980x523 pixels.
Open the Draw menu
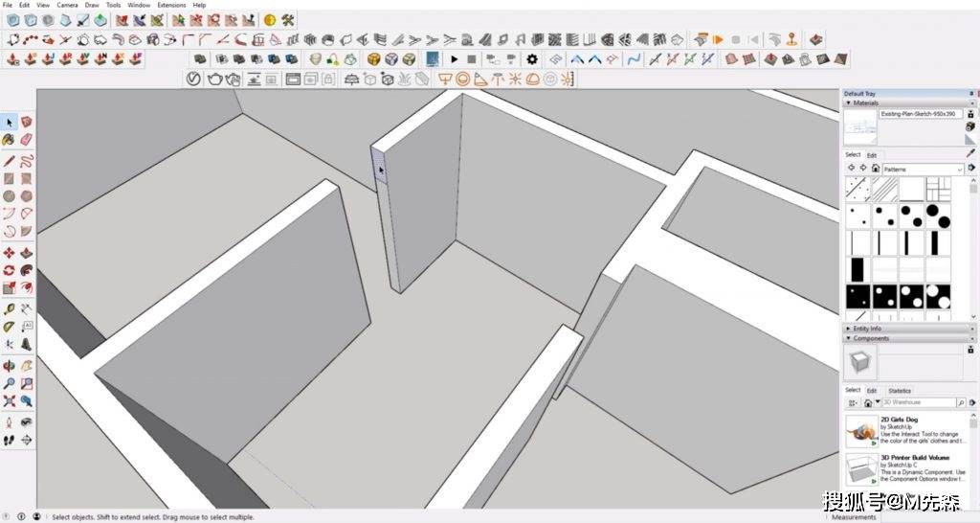point(92,5)
